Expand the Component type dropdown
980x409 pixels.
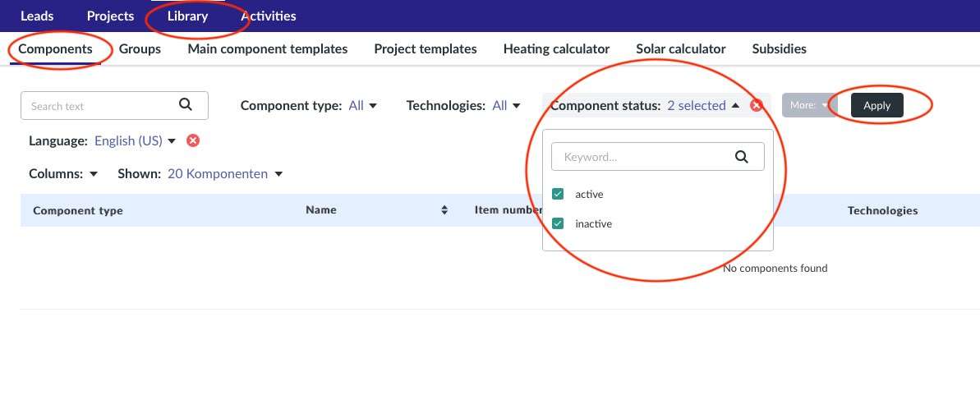[362, 105]
